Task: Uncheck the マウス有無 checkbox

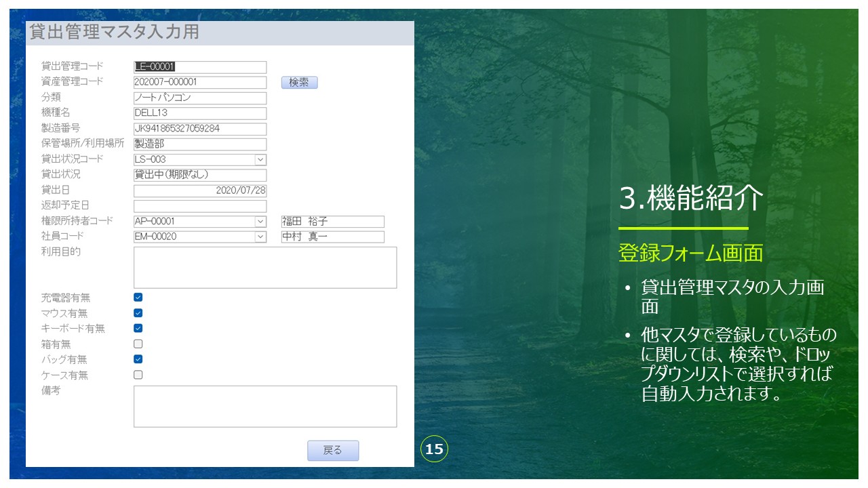Action: pyautogui.click(x=138, y=313)
